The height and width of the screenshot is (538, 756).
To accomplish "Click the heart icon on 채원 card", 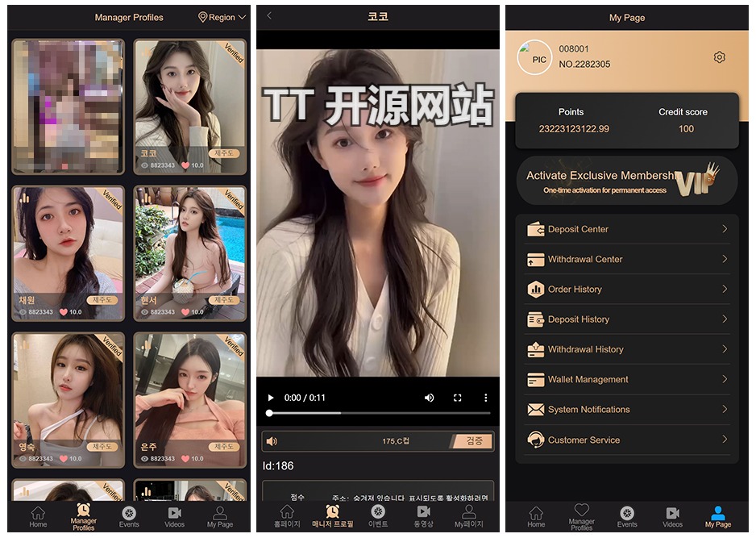I will (x=63, y=312).
